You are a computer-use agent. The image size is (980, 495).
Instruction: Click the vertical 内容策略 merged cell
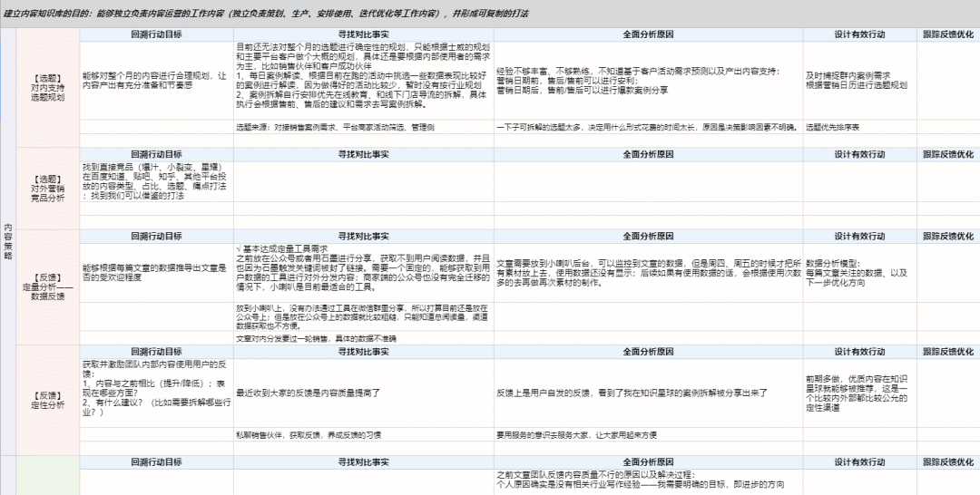[8, 240]
